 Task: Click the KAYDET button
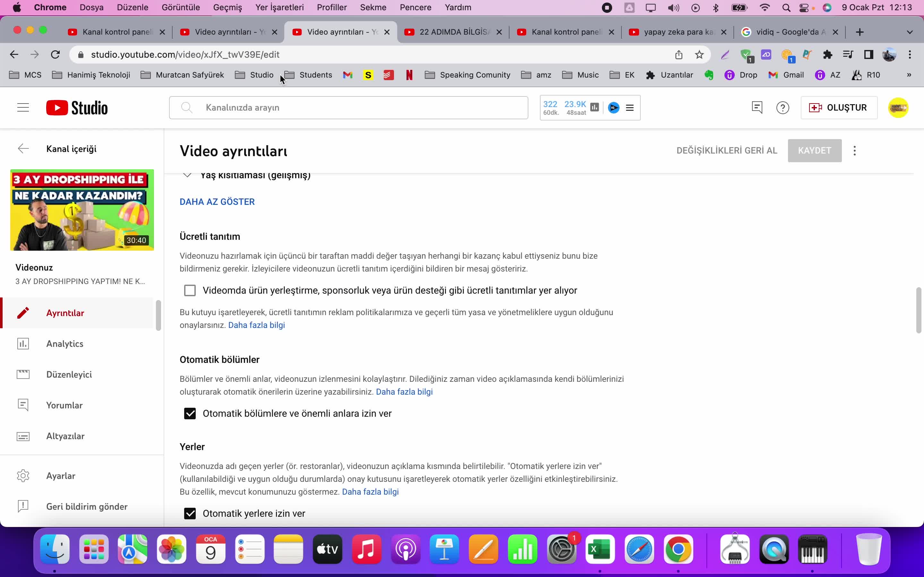click(814, 150)
